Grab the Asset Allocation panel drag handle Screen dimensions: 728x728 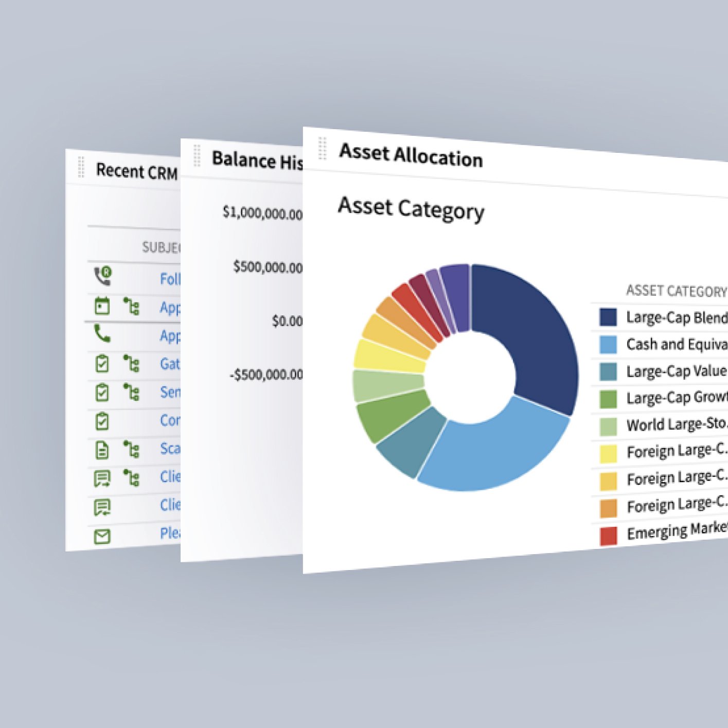click(x=323, y=148)
